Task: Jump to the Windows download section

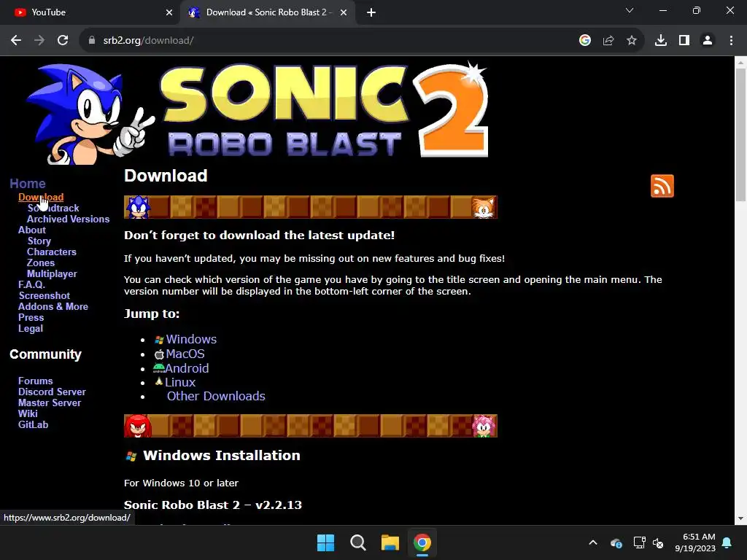Action: tap(191, 340)
